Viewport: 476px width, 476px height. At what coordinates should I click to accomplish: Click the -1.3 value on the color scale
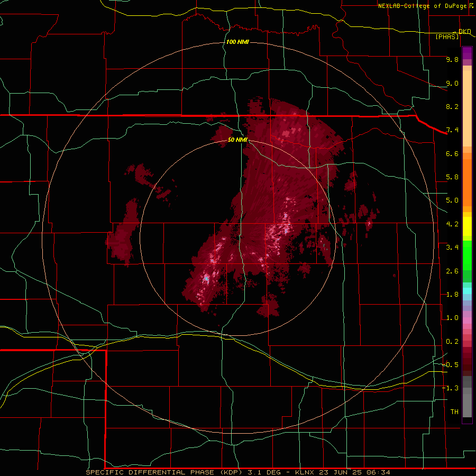pos(450,388)
